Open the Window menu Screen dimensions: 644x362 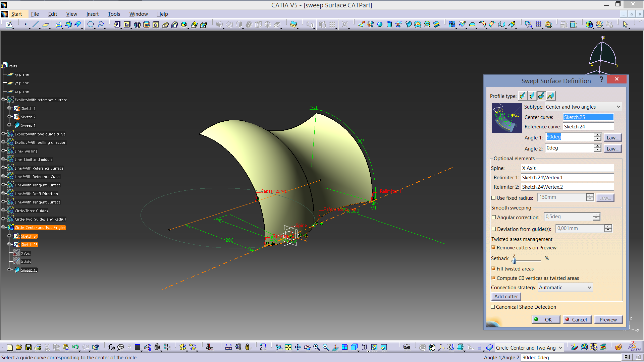[139, 14]
